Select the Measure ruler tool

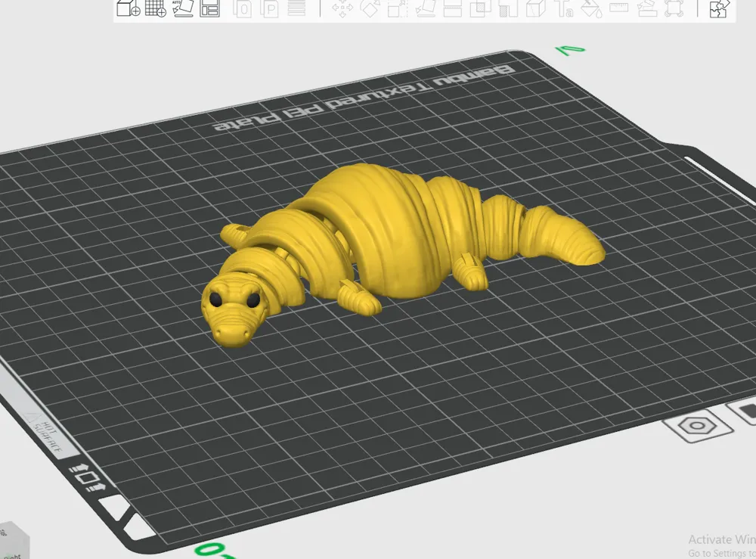[618, 8]
